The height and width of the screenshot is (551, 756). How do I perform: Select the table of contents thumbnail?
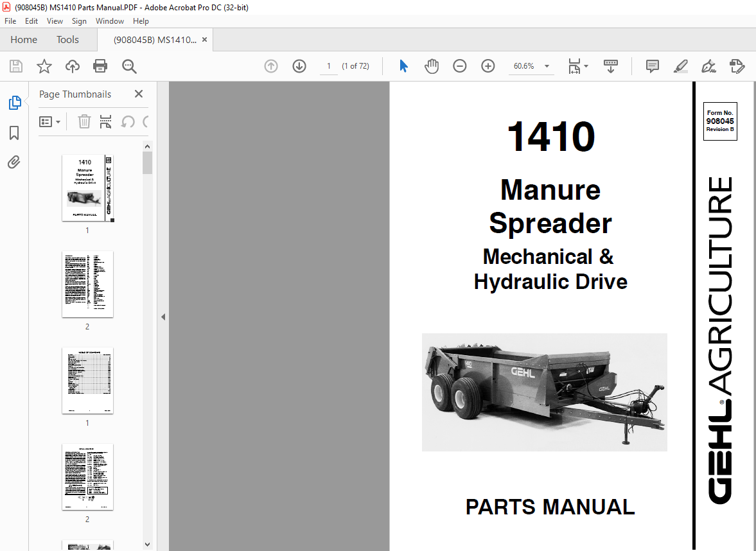[88, 381]
